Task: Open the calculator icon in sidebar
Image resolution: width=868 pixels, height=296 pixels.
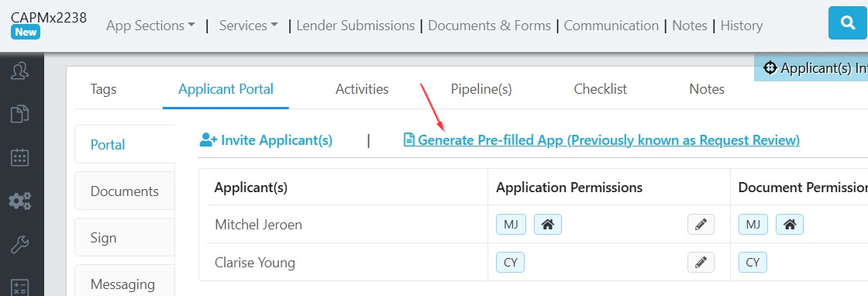Action: point(20,287)
